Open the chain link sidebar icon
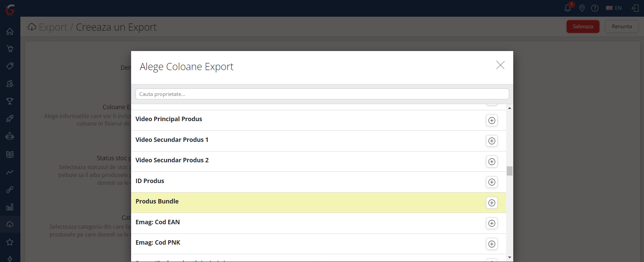Image resolution: width=644 pixels, height=262 pixels. tap(10, 190)
